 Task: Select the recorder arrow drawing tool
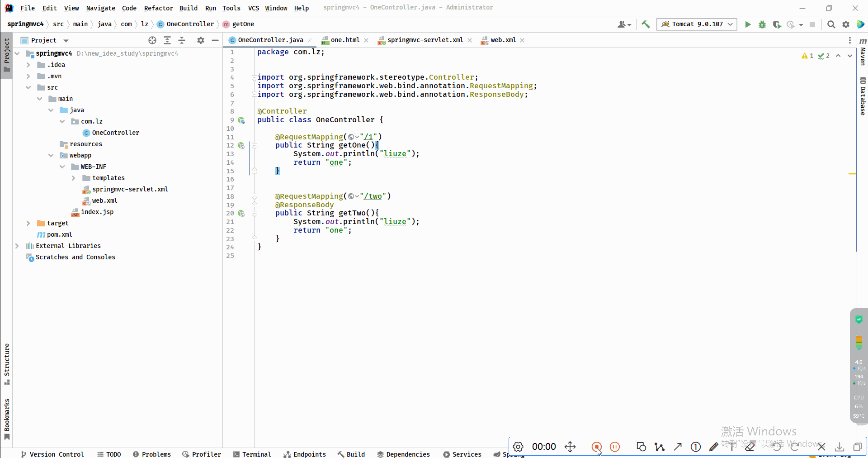pyautogui.click(x=678, y=447)
